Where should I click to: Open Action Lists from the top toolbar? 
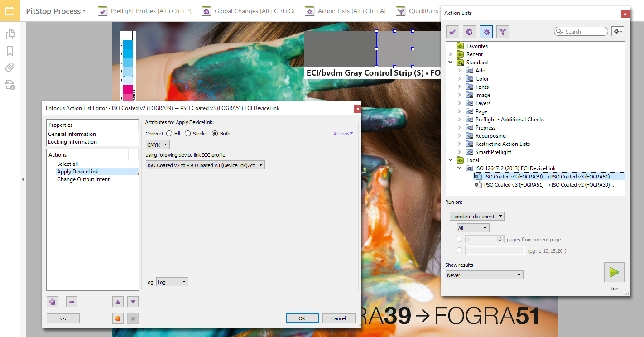345,11
